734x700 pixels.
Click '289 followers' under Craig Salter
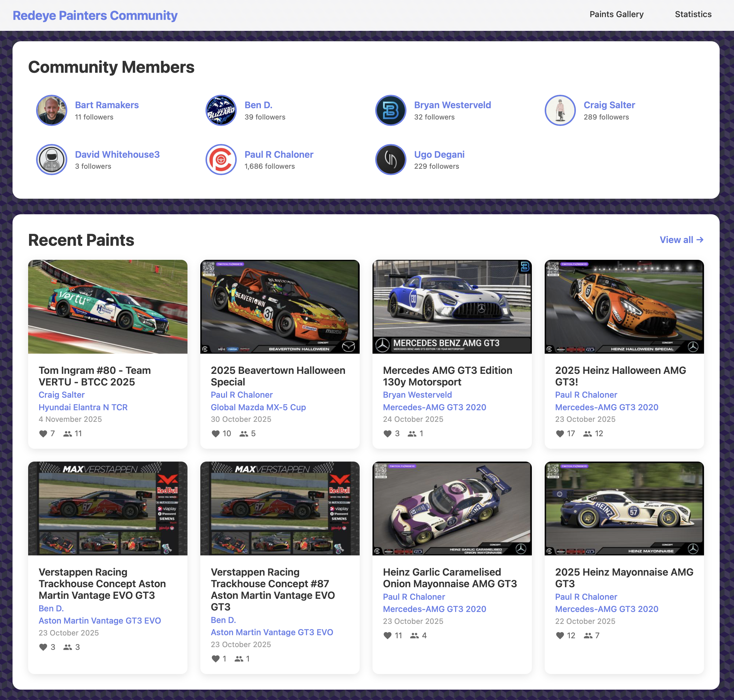[606, 117]
